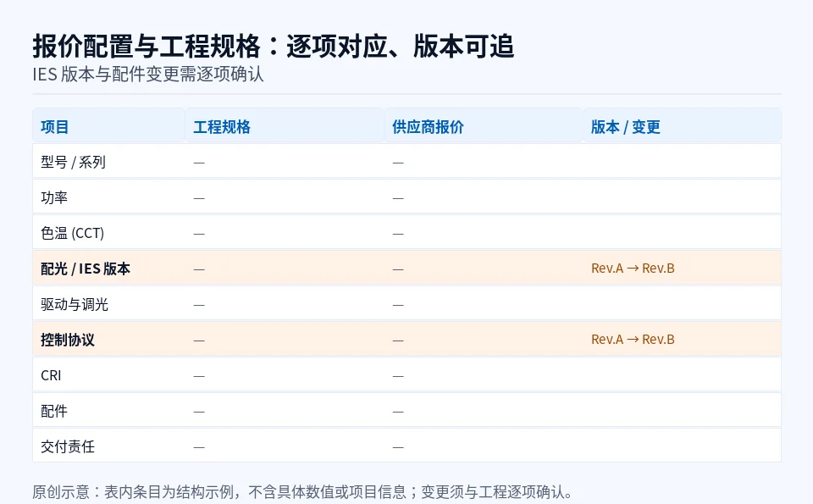The image size is (813, 504).
Task: Select the 色温 (CCT) row label
Action: coord(72,233)
